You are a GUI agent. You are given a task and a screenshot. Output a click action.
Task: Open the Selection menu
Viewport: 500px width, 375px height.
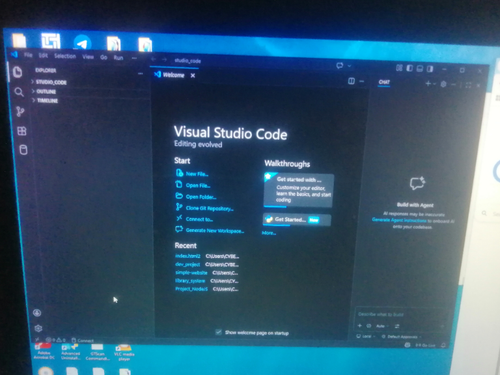(x=65, y=56)
